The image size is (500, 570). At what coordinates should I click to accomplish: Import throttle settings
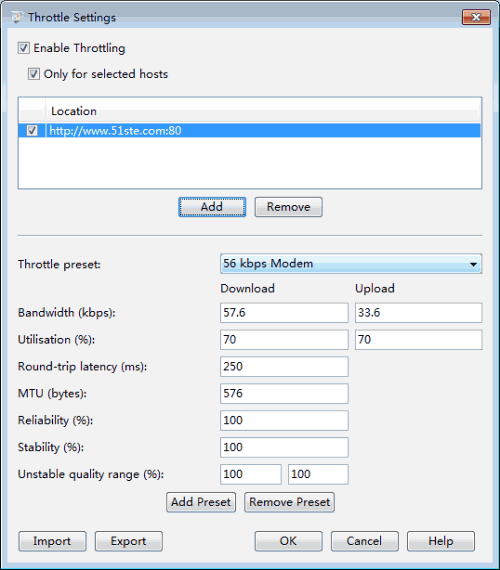(52, 541)
